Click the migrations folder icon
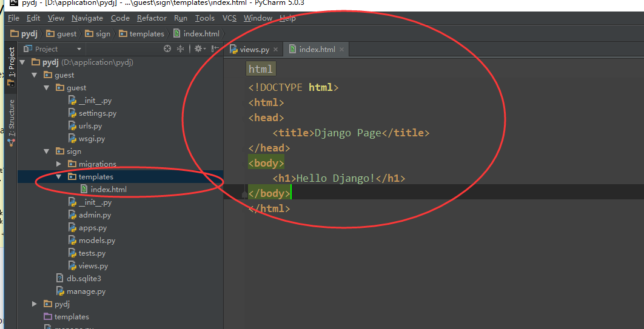 click(72, 164)
